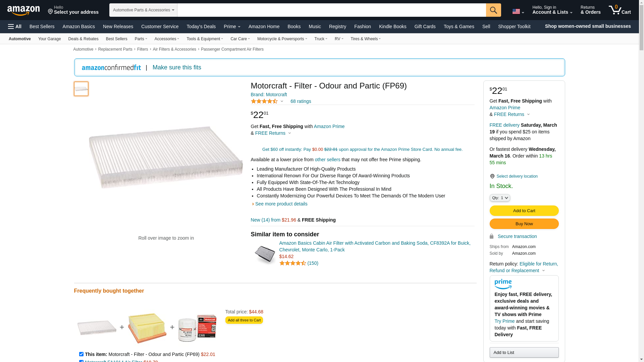Click the search magnifier button
Screen dimensions: 644x362
pyautogui.click(x=493, y=10)
